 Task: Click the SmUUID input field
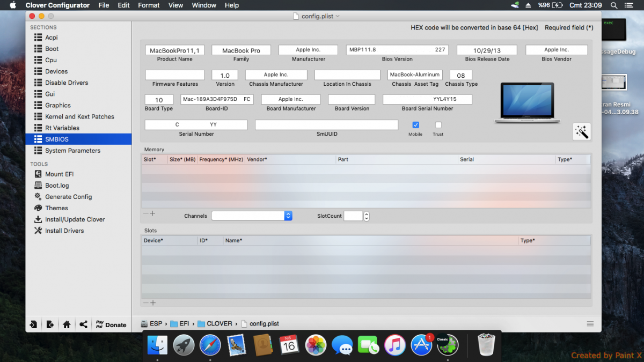tap(326, 125)
